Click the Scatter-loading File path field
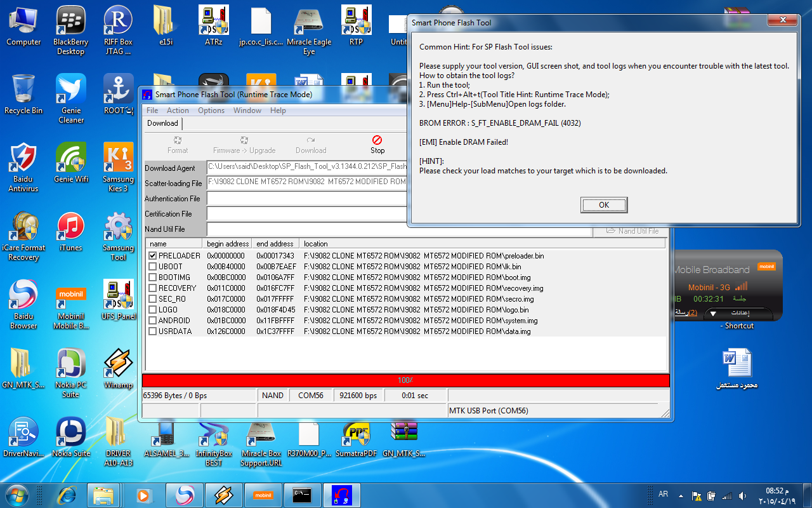The width and height of the screenshot is (812, 508). coord(306,183)
